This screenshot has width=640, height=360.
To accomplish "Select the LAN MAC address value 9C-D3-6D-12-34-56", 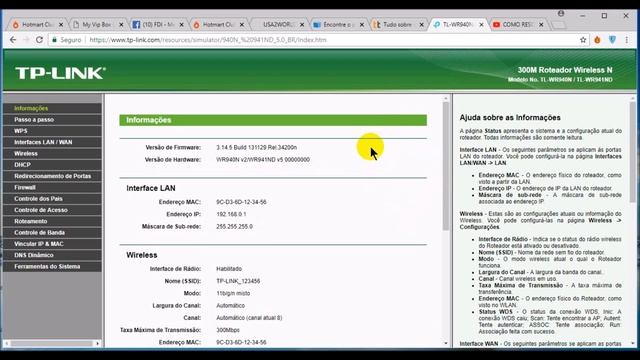I will [x=241, y=202].
